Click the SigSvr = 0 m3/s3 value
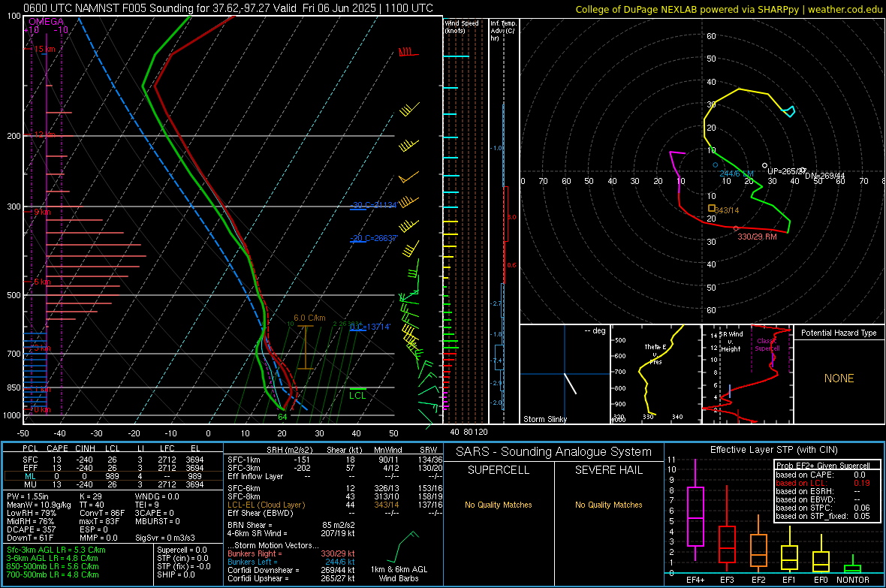This screenshot has height=588, width=886. click(165, 538)
